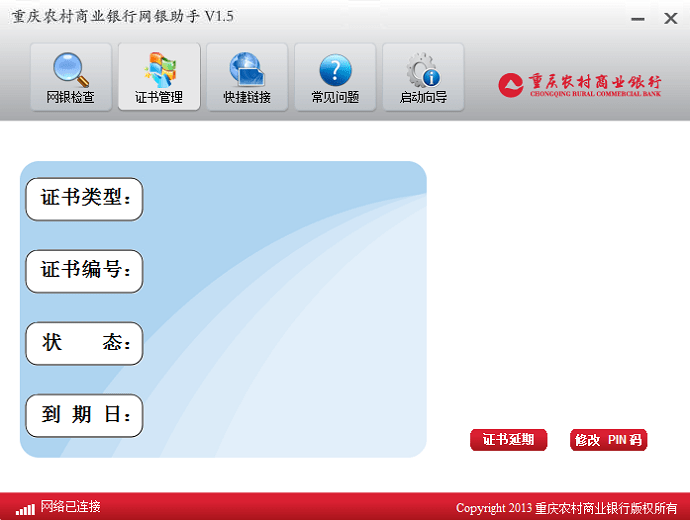Click the 证书延期 red button
This screenshot has width=690, height=520.
tap(508, 439)
